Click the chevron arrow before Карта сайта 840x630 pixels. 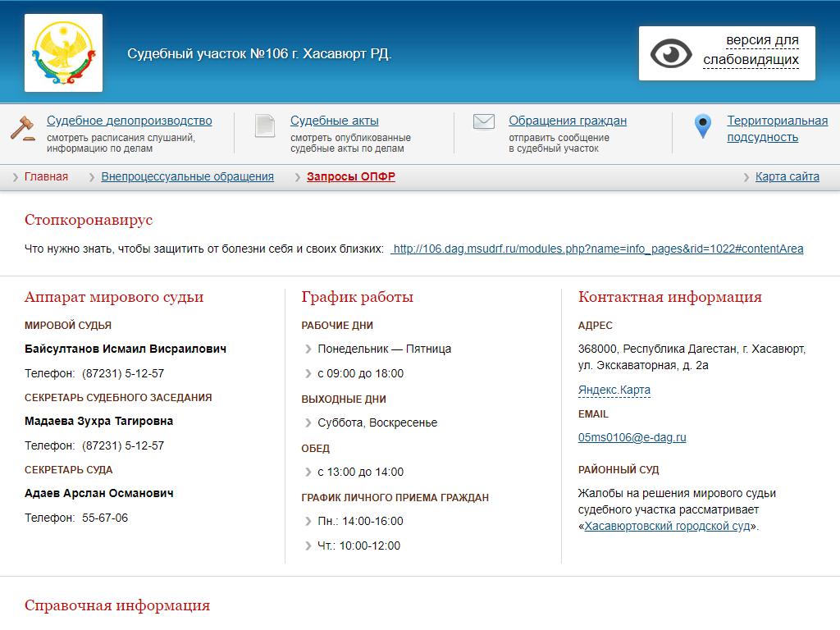pos(746,177)
